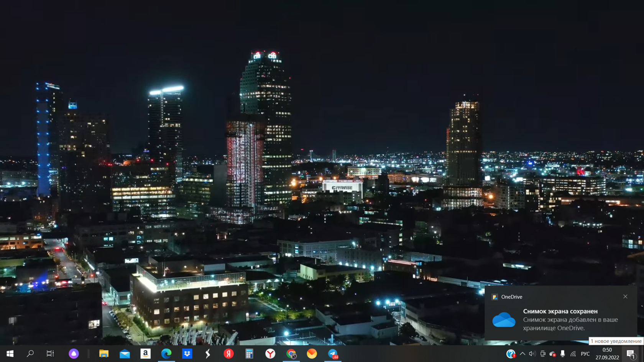Open the Mail app envelope icon
Image resolution: width=644 pixels, height=362 pixels.
(125, 354)
